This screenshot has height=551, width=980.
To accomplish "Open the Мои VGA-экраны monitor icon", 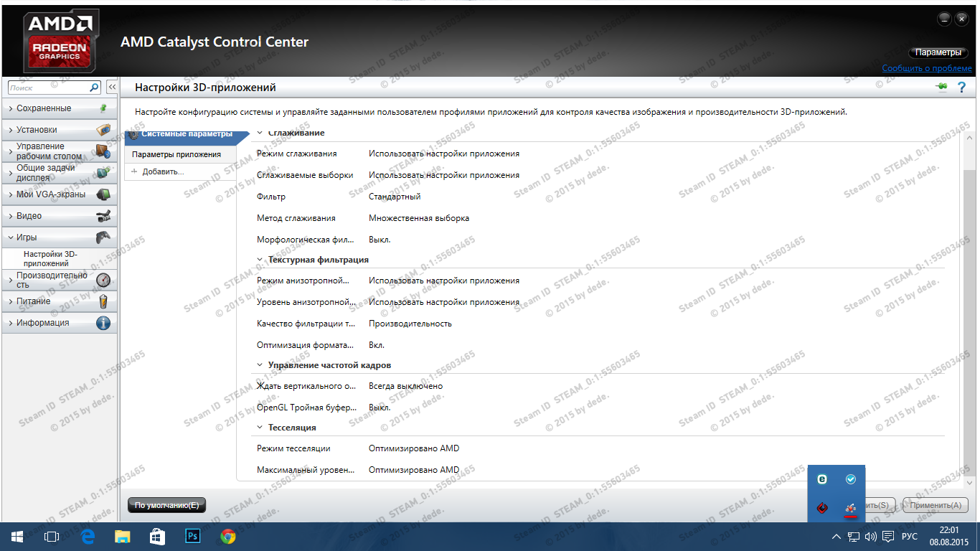I will [103, 194].
